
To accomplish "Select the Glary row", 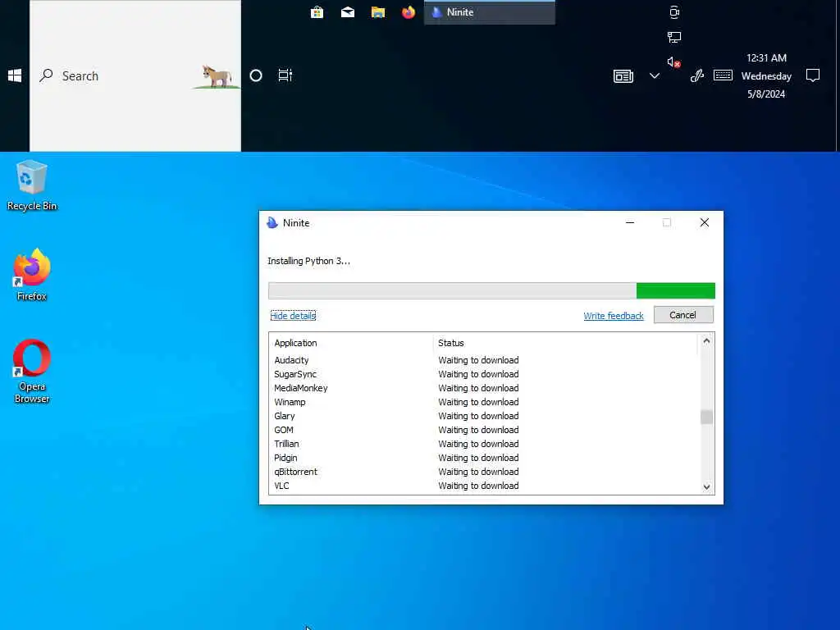I will click(484, 416).
